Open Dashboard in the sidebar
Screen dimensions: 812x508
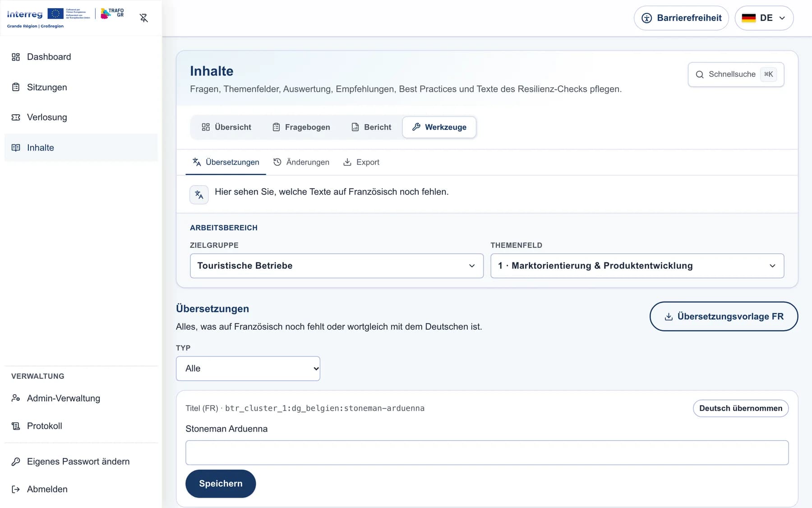81,57
